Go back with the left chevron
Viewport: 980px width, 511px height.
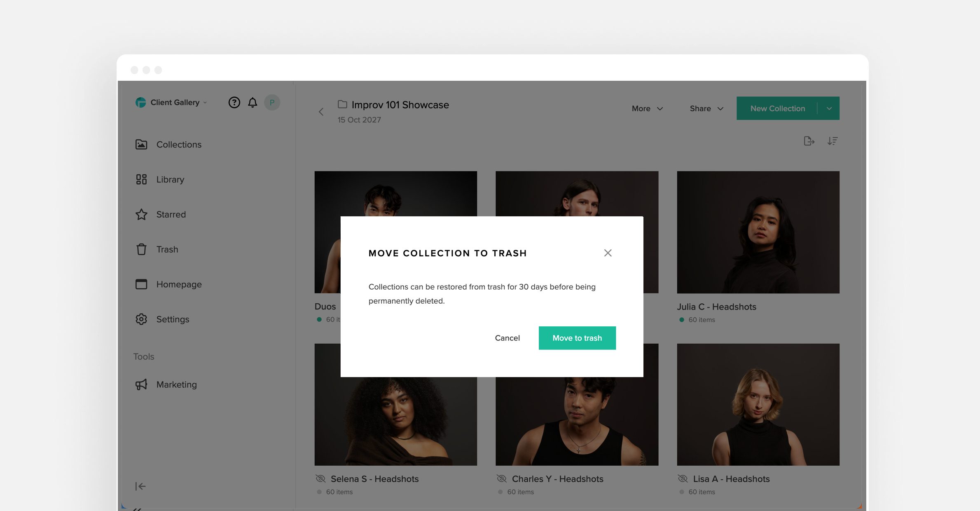click(321, 112)
